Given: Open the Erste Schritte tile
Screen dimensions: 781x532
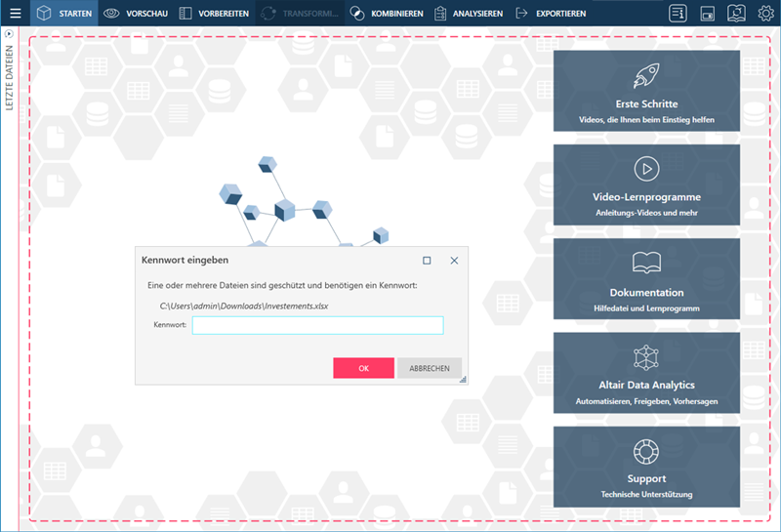Looking at the screenshot, I should [x=646, y=91].
